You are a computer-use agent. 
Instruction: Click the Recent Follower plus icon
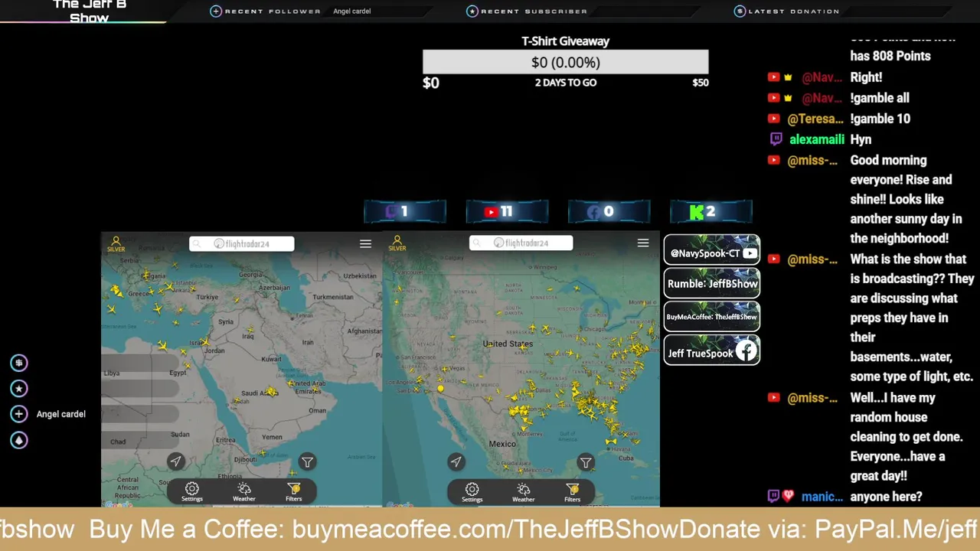click(x=216, y=11)
